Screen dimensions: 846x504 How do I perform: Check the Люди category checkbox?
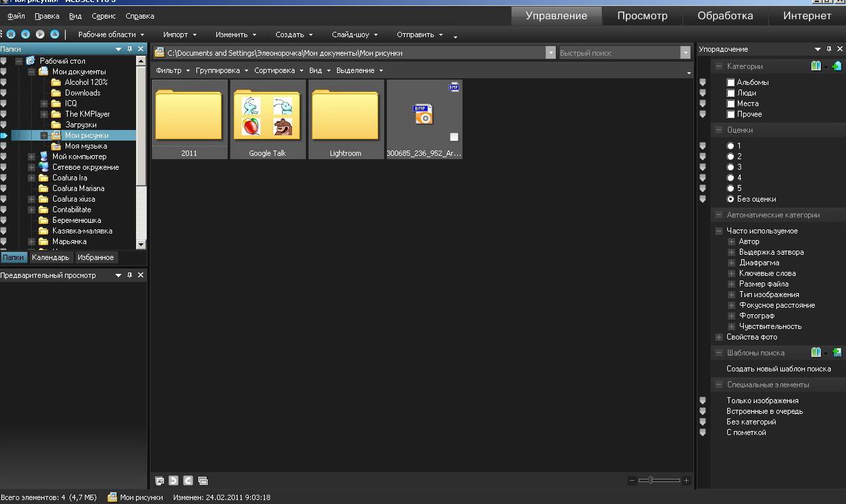pyautogui.click(x=731, y=93)
